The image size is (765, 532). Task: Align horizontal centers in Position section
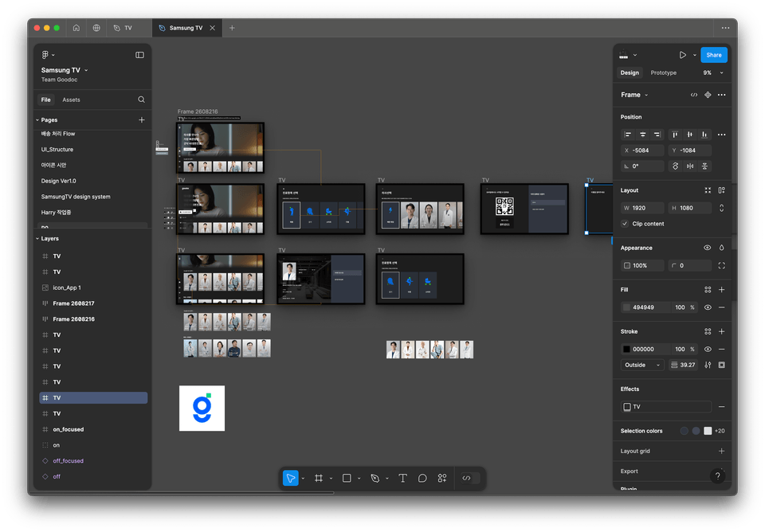(642, 134)
